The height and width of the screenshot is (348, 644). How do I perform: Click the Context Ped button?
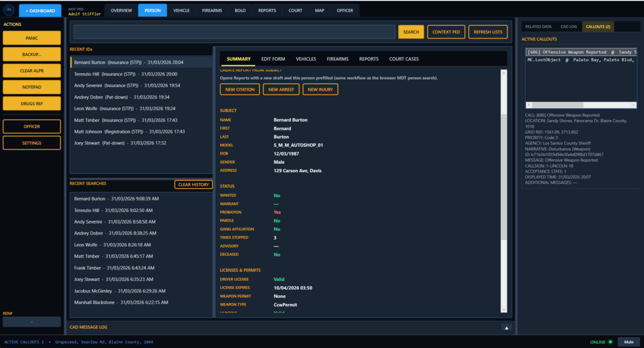(446, 32)
